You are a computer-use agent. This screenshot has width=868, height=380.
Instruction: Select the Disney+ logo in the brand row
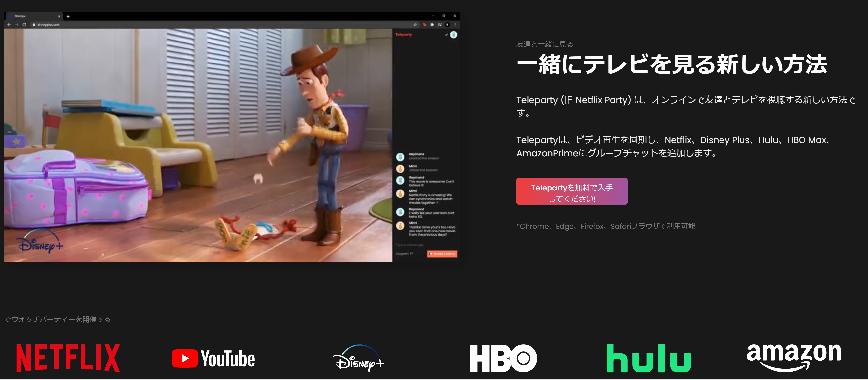tap(359, 358)
